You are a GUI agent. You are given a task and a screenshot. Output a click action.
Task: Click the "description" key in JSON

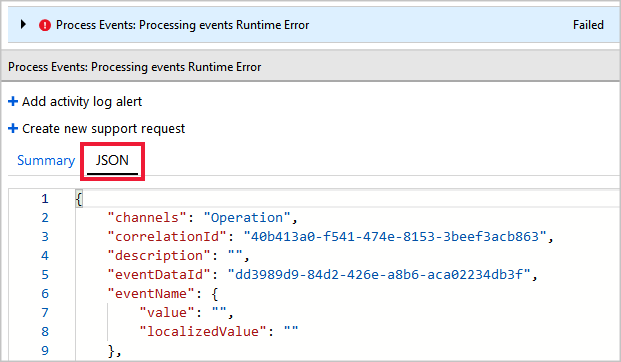[159, 255]
